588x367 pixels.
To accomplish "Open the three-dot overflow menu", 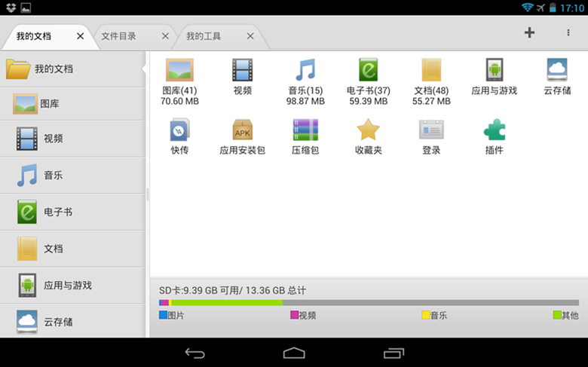I will pyautogui.click(x=568, y=32).
